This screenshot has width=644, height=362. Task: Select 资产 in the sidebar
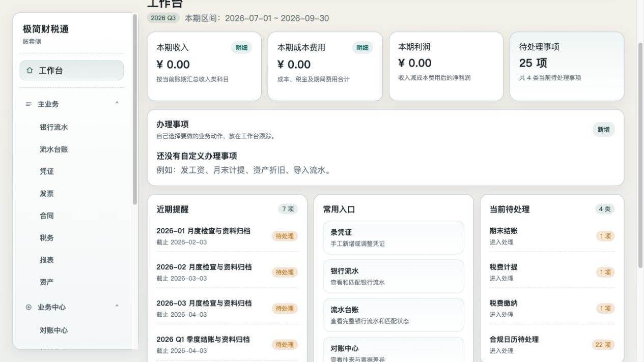pos(47,282)
